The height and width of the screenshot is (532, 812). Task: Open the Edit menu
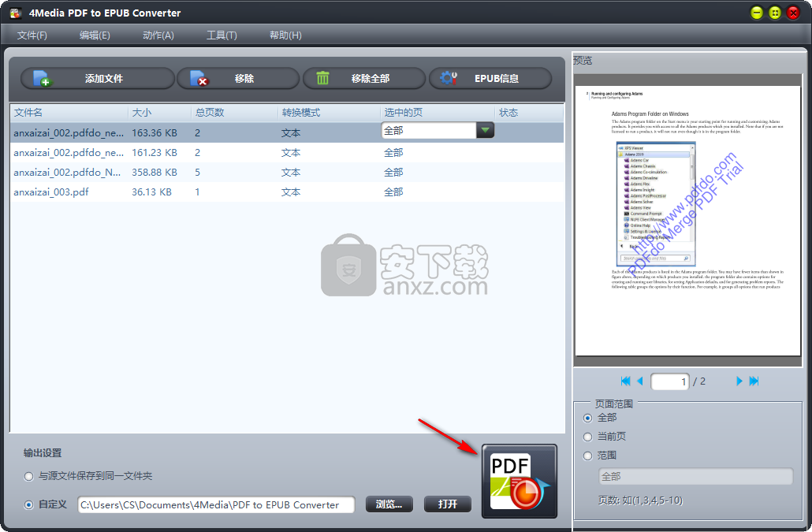(x=95, y=35)
